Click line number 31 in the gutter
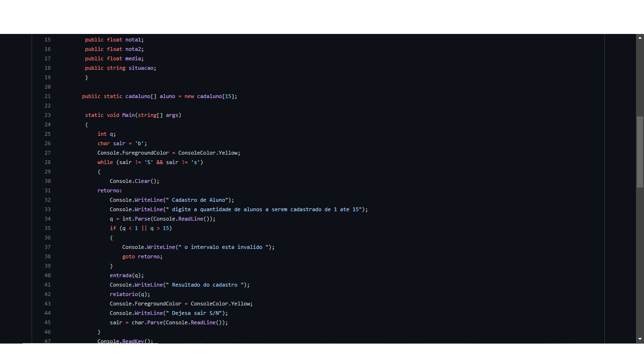644x362 pixels. [47, 190]
